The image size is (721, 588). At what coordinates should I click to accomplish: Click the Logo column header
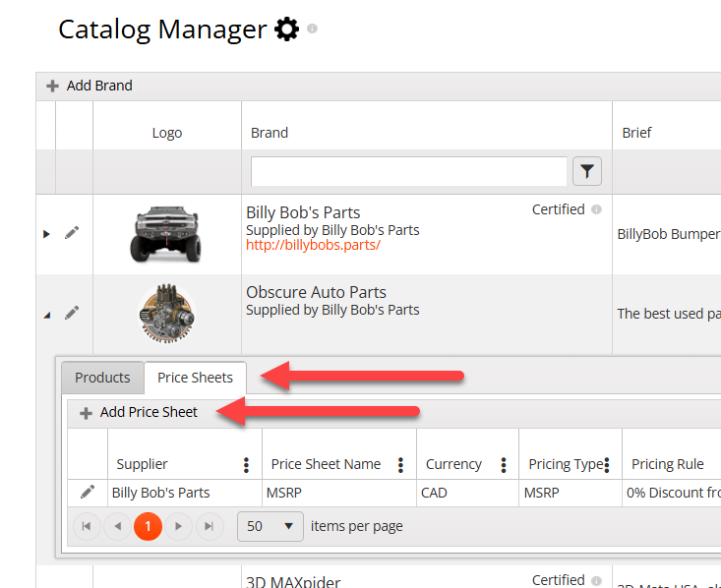tap(167, 133)
